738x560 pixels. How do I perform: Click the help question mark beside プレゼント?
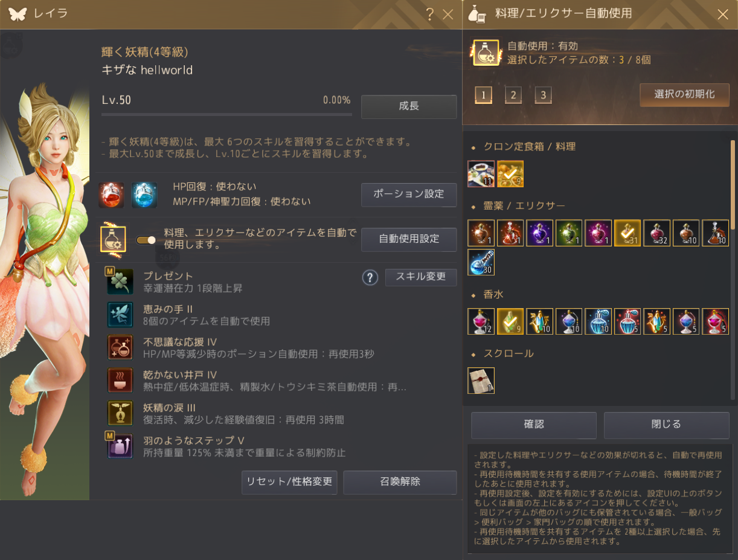(370, 277)
